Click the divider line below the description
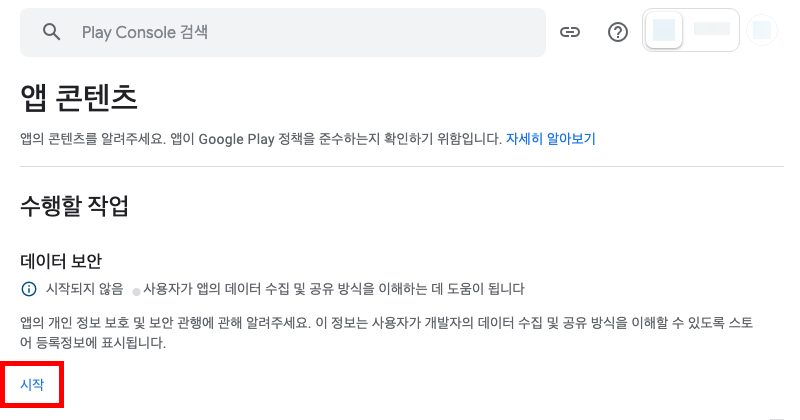Screen dimensions: 800x420 [x=402, y=166]
